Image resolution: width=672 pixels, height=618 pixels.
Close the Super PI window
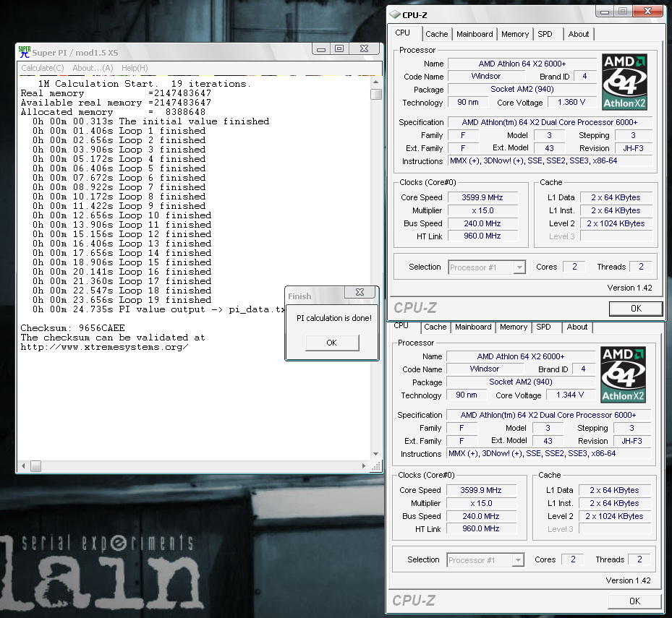click(365, 49)
